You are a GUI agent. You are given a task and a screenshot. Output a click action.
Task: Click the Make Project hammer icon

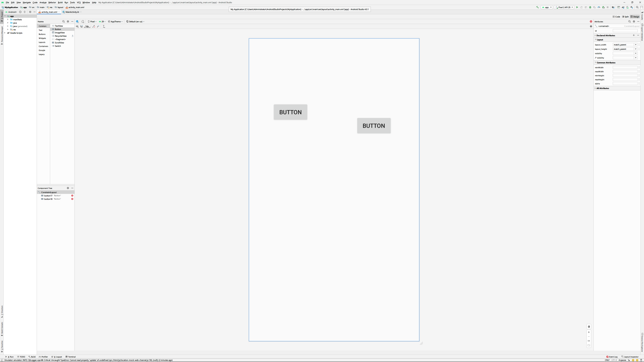[x=538, y=7]
